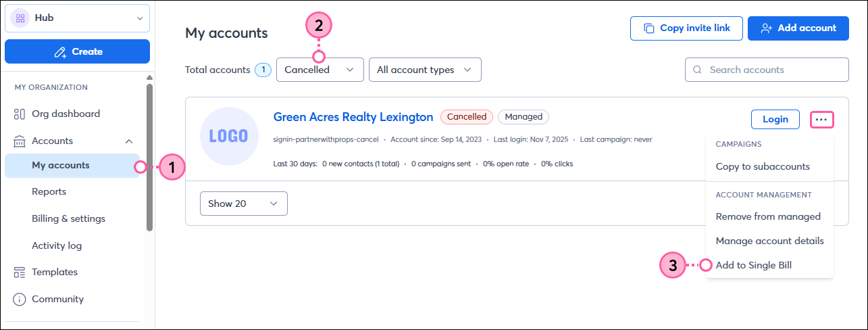
Task: Click Copy invite link button
Action: coord(686,28)
